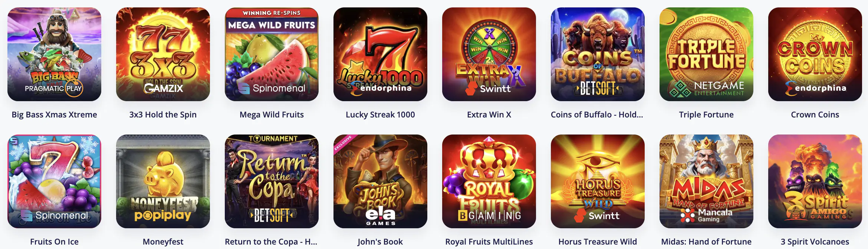The image size is (868, 249).
Task: Open the Fruits On Ice thumbnail
Action: (x=54, y=181)
